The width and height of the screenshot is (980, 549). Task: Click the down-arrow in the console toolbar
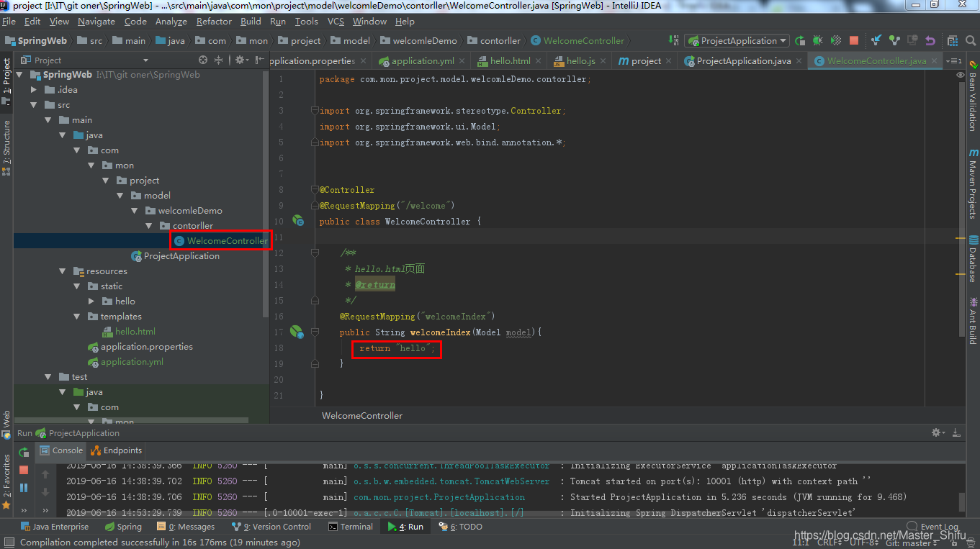point(46,492)
